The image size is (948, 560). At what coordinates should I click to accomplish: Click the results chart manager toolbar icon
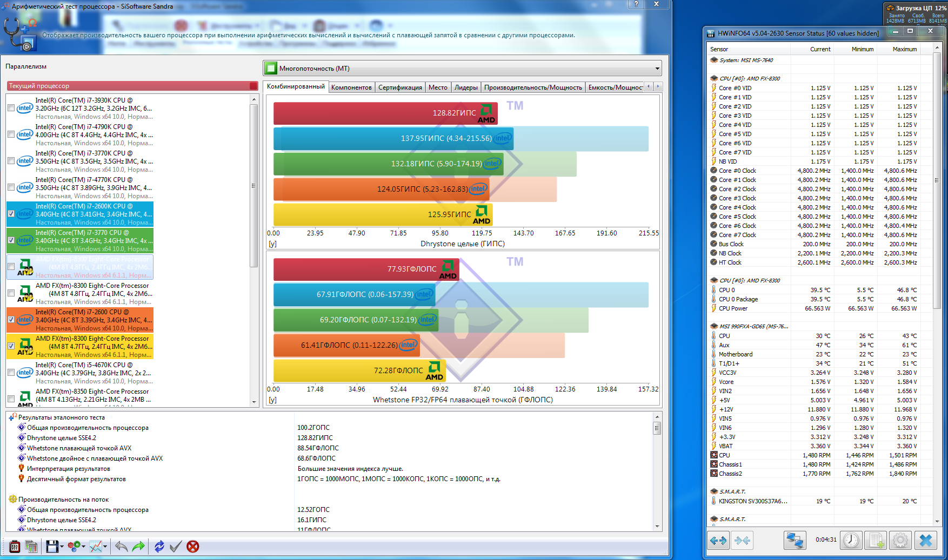(31, 546)
